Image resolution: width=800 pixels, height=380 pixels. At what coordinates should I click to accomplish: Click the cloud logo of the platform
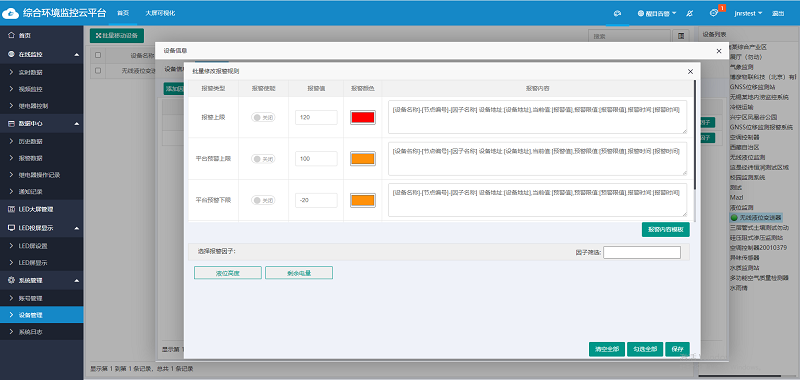(x=10, y=13)
